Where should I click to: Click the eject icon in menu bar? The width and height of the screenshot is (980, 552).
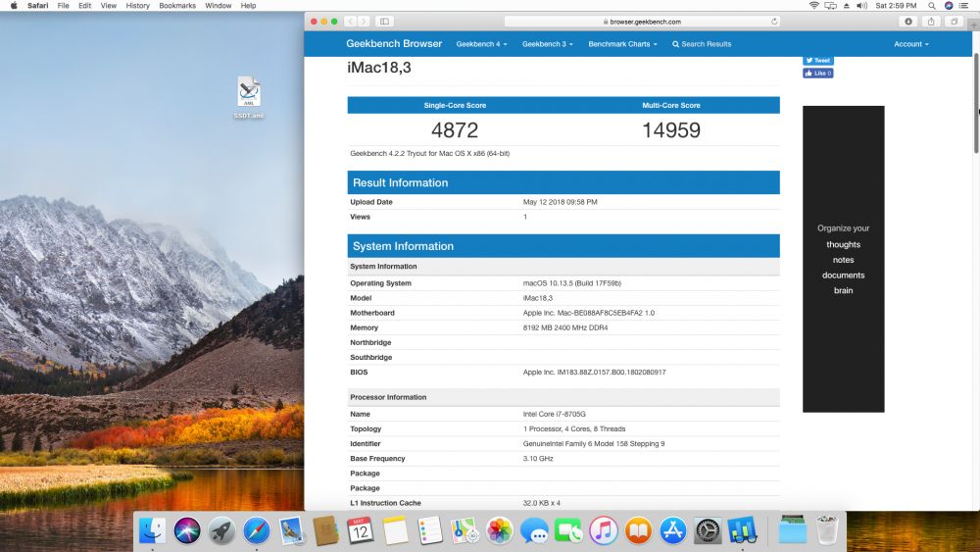coord(847,6)
